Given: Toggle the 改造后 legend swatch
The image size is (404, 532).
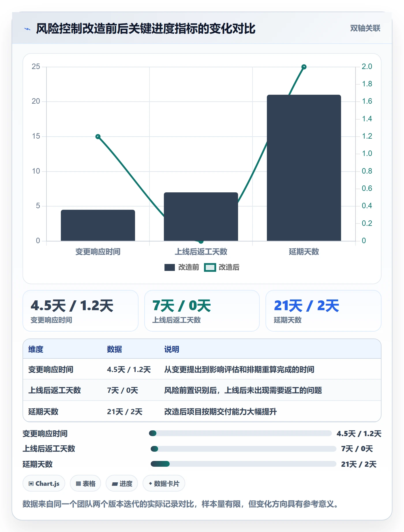Looking at the screenshot, I should coord(210,267).
